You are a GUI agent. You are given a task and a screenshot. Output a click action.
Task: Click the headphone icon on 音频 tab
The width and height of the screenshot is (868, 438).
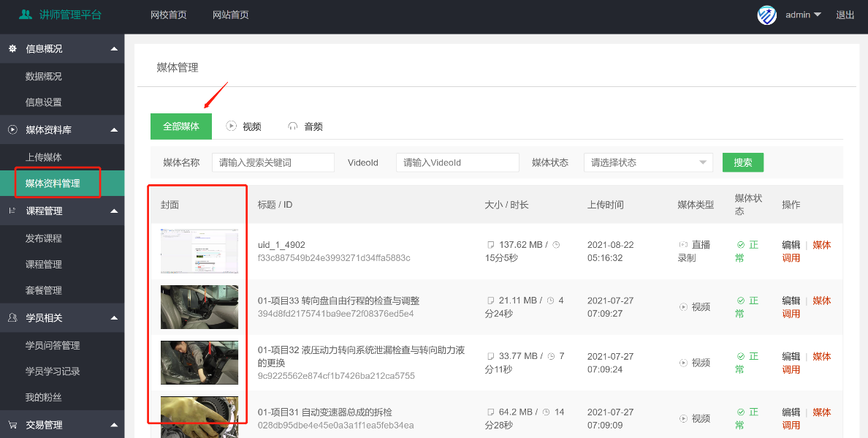pyautogui.click(x=293, y=127)
